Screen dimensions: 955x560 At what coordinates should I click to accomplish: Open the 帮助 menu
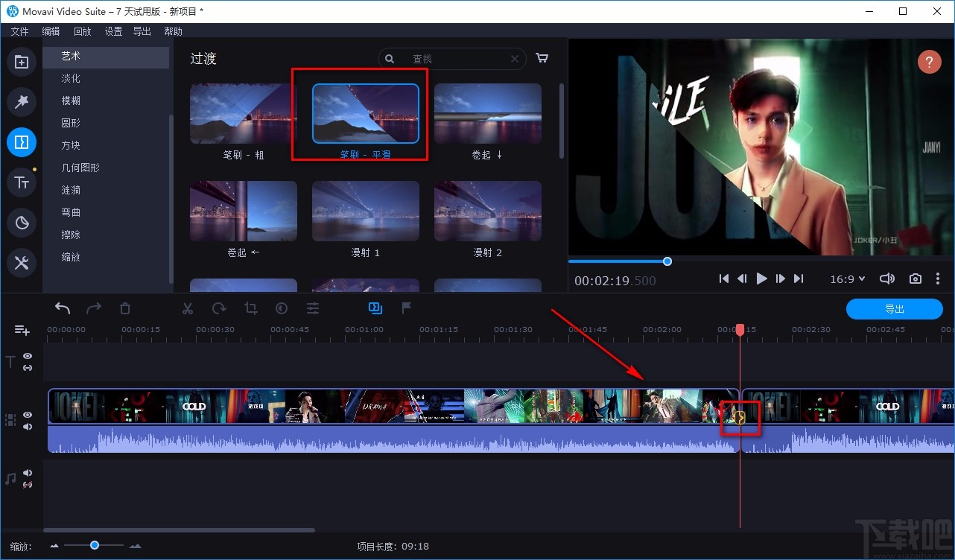(x=173, y=31)
